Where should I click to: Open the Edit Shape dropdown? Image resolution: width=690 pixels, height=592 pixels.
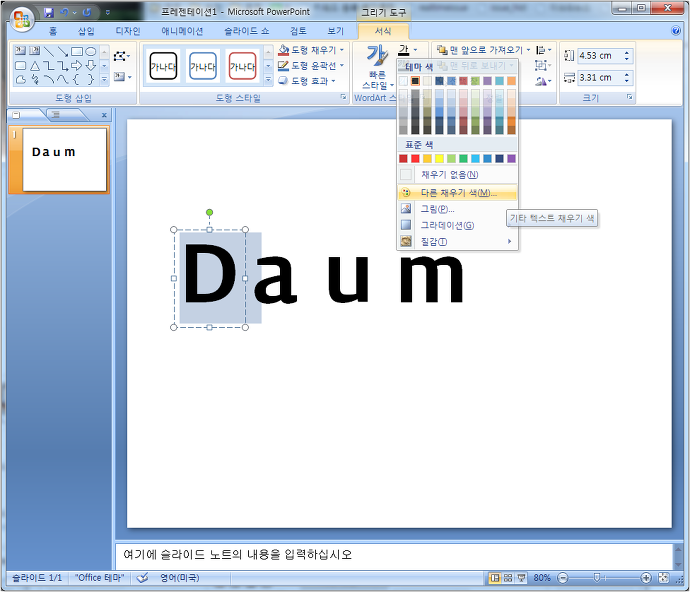click(121, 56)
